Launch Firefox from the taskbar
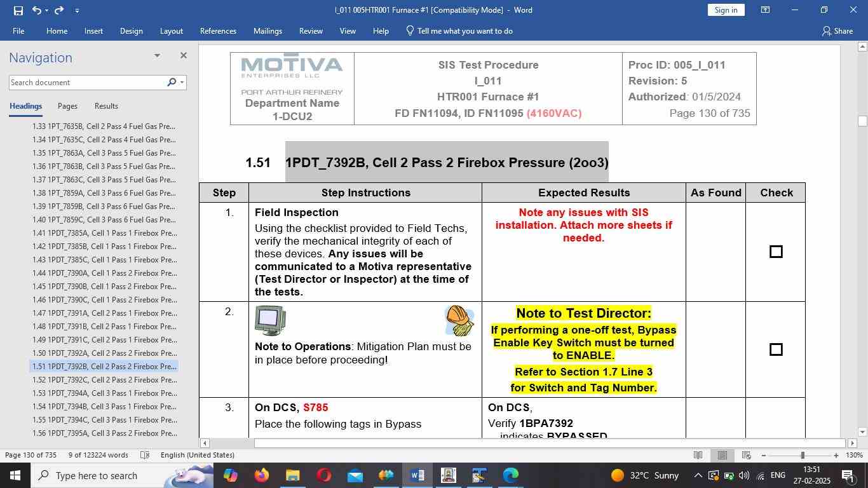This screenshot has width=868, height=488. [x=261, y=475]
